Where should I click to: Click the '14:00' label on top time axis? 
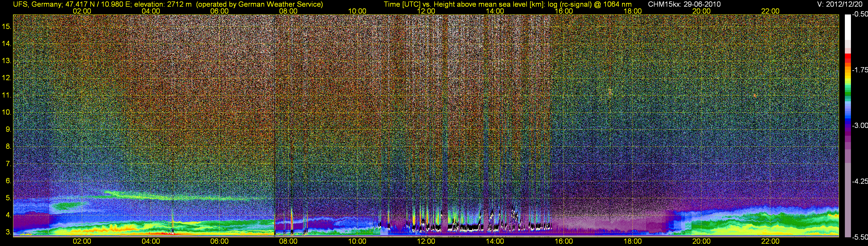coord(495,11)
